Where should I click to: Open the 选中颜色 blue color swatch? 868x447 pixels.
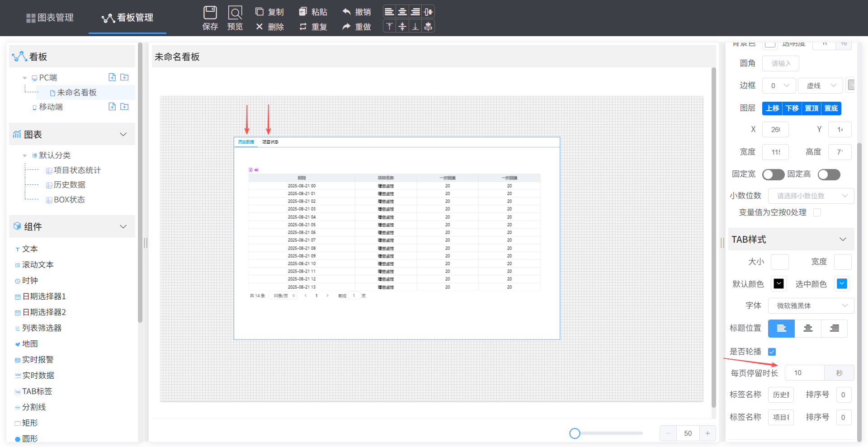[x=842, y=284]
